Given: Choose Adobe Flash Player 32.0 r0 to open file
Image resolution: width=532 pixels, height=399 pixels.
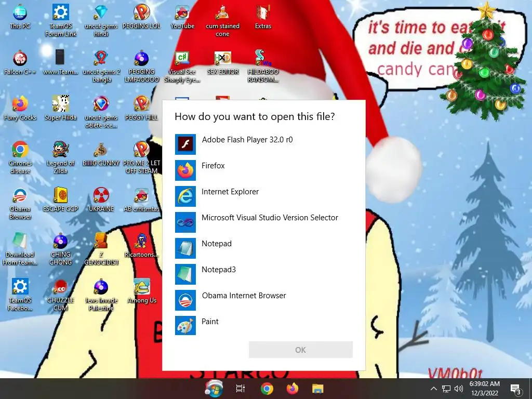Looking at the screenshot, I should pos(263,144).
